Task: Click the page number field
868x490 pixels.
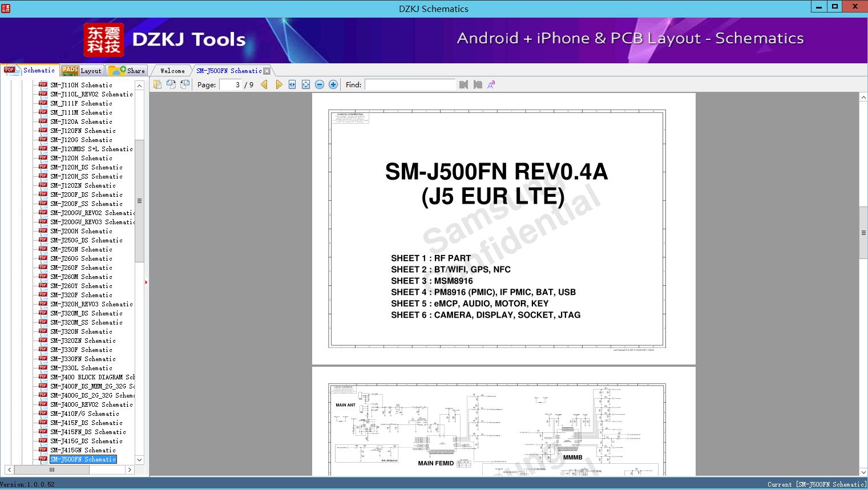Action: [x=230, y=84]
